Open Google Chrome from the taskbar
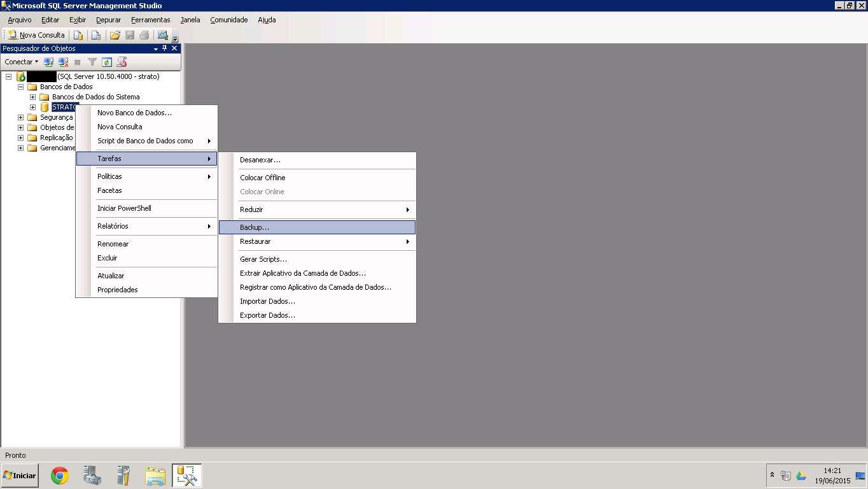This screenshot has height=489, width=868. pos(60,476)
